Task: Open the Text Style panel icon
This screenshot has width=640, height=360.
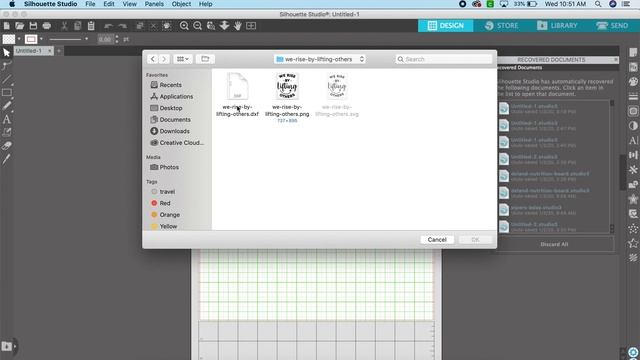Action: (633, 140)
